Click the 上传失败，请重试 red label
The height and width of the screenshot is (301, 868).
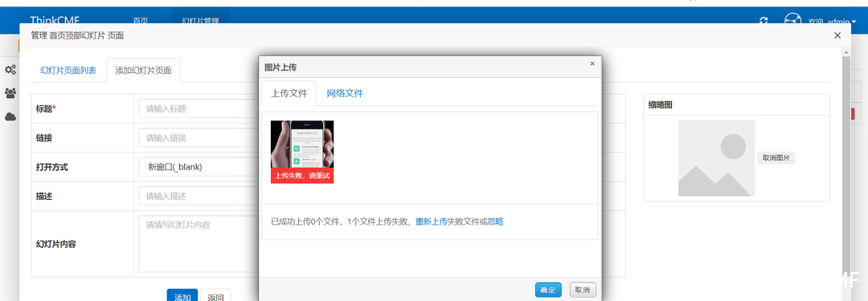(x=301, y=176)
